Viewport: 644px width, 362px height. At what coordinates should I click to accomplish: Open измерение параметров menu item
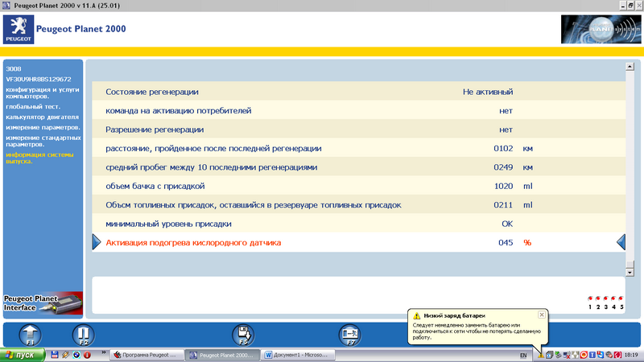point(43,127)
